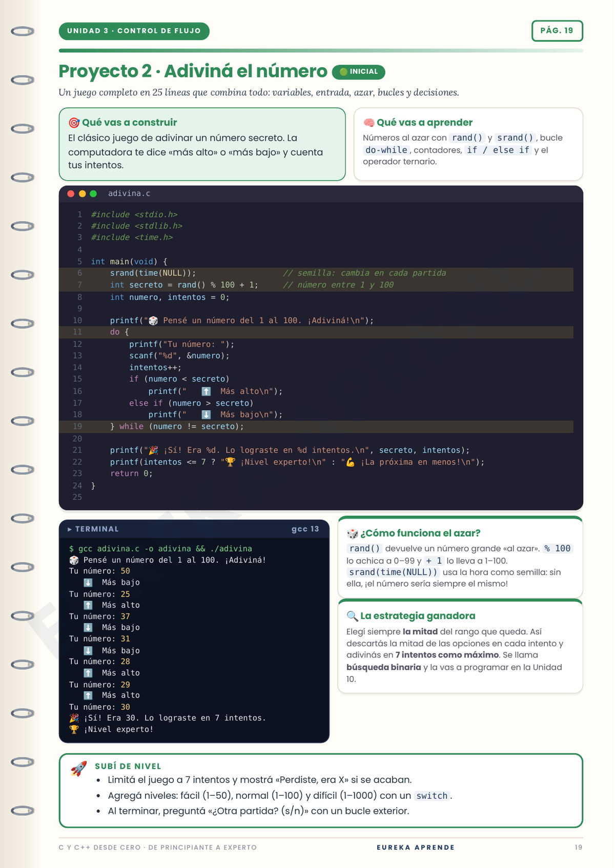Click the INICIAL level badge
This screenshot has height=868, width=615.
(x=358, y=72)
